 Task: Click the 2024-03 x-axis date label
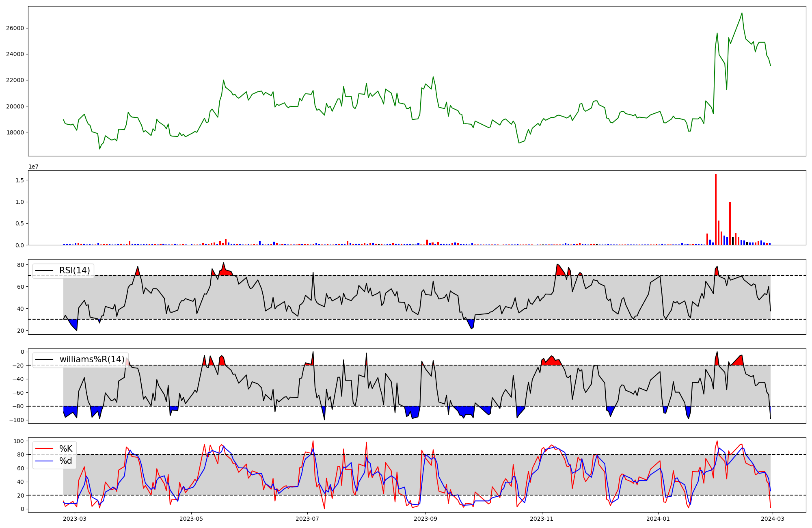pyautogui.click(x=772, y=519)
